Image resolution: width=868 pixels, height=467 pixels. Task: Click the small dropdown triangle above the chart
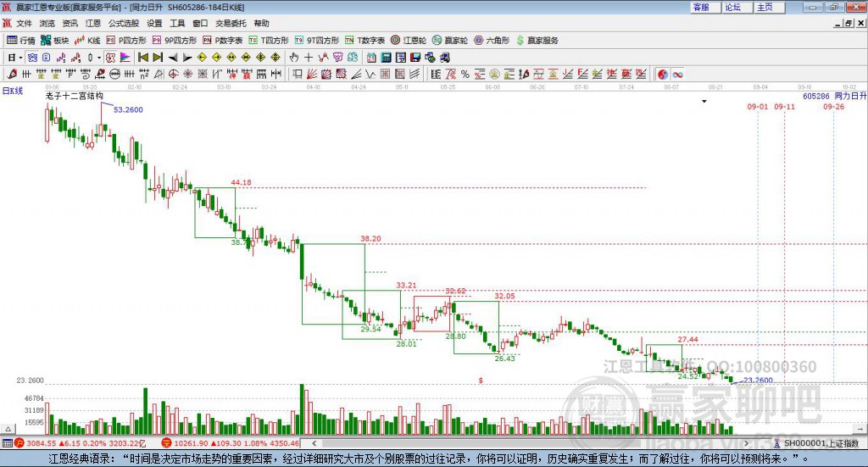(704, 101)
